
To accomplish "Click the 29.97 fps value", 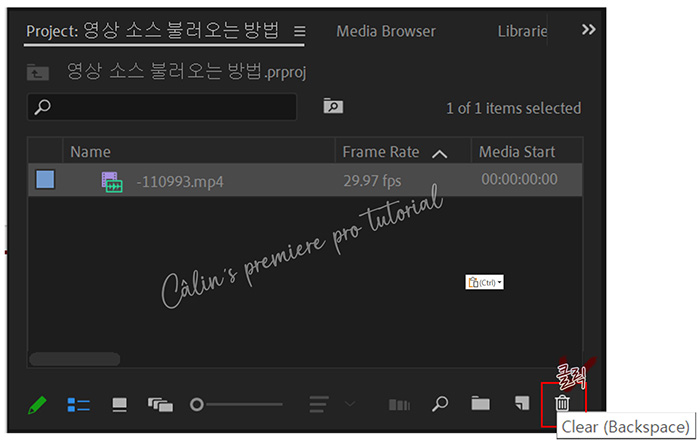I will point(372,181).
